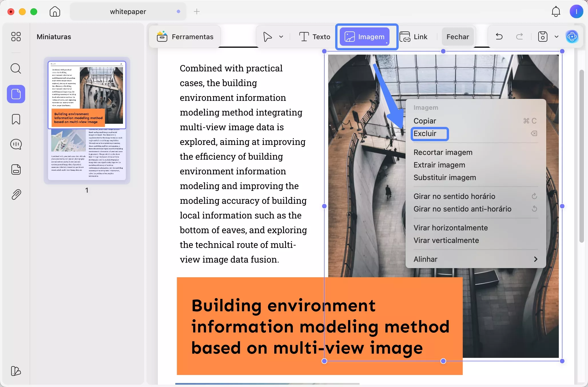Viewport: 588px width, 387px height.
Task: Open the Ferramentas button
Action: (x=185, y=37)
